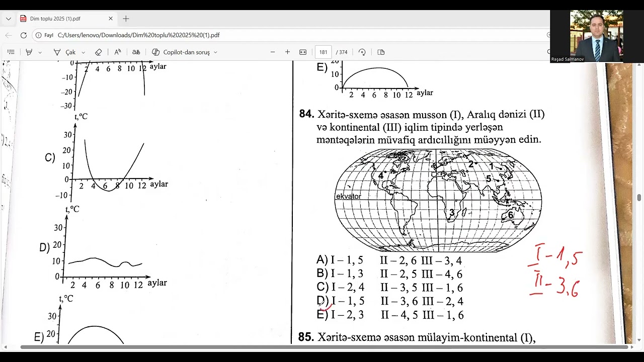Viewport: 644px width, 362px height.
Task: Click question number 85 text
Action: pos(306,337)
